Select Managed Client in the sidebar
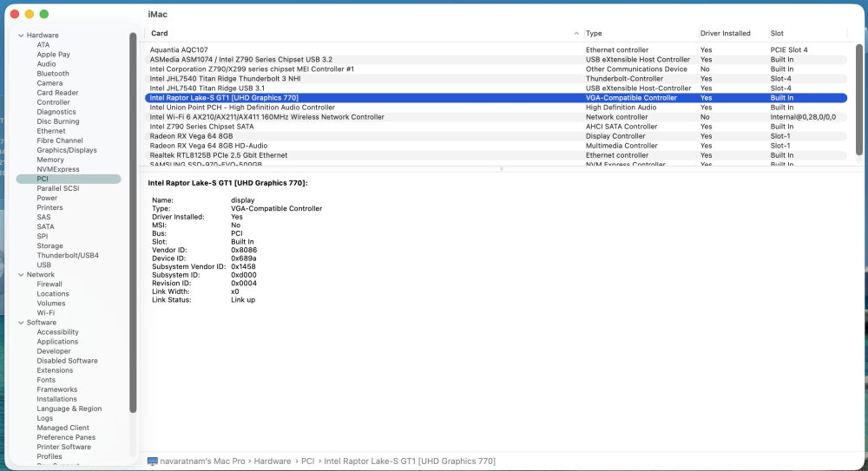Viewport: 868px width, 471px height. [62, 428]
